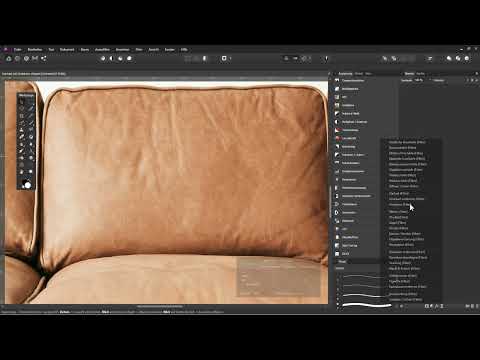Viewport: 480px width, 360px height.
Task: Switch to the Tone Mapping persona icon
Action: [x=35, y=59]
